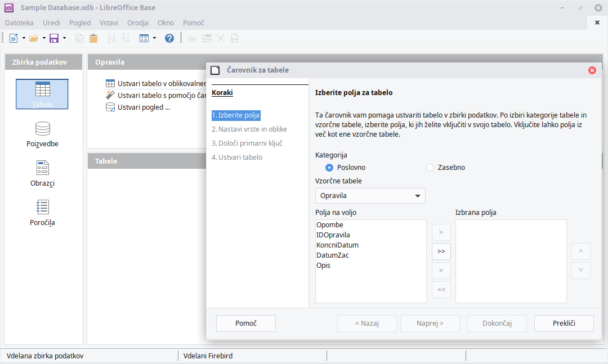Open the Tabele section in database pane

[42, 93]
